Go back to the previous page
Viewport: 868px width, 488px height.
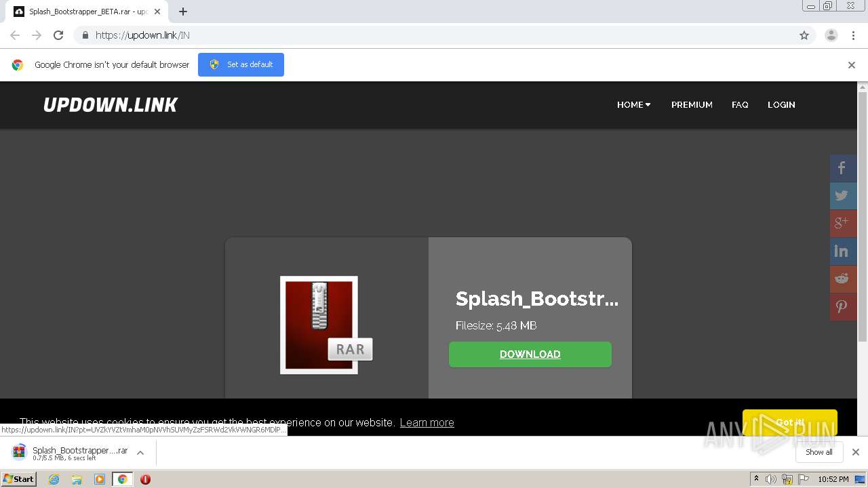click(x=15, y=35)
